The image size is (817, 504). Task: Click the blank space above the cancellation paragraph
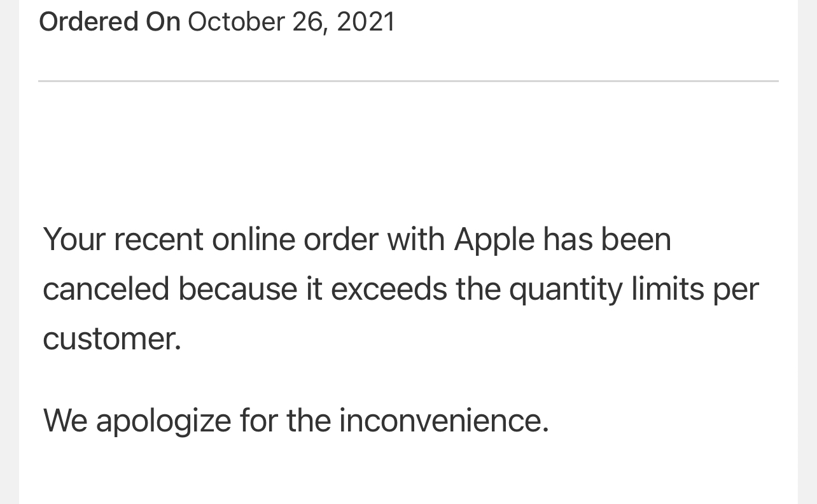[x=407, y=153]
